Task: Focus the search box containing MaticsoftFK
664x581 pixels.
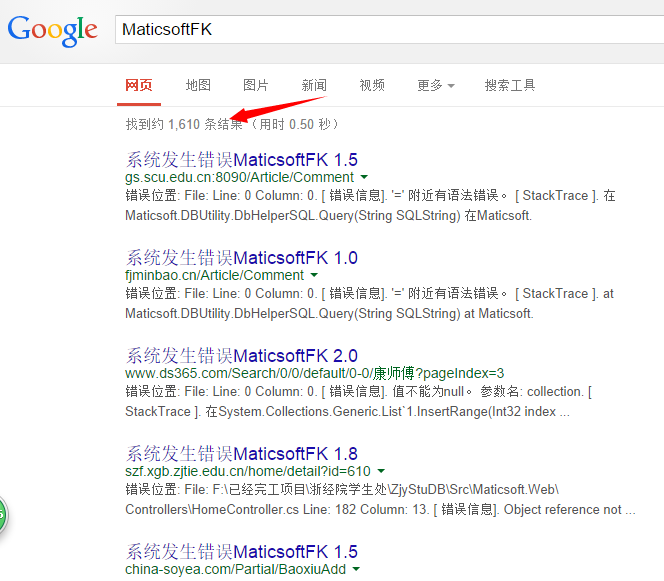Action: 390,29
